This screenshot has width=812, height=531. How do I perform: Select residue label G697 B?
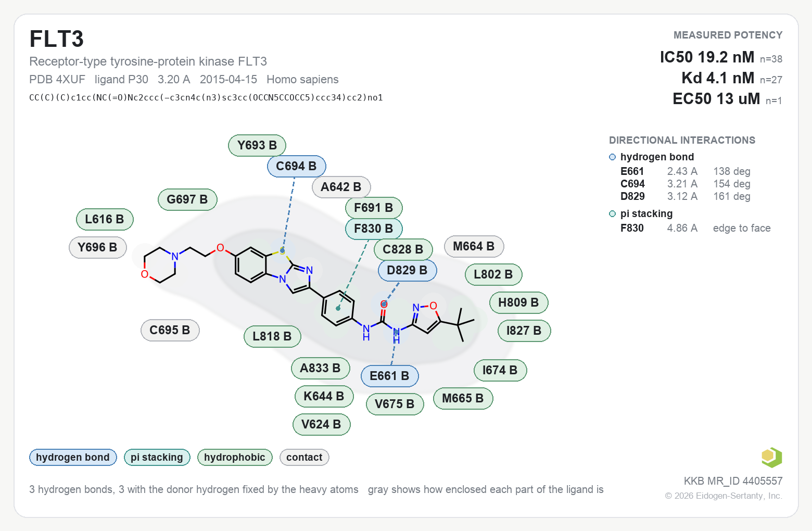[x=187, y=199]
